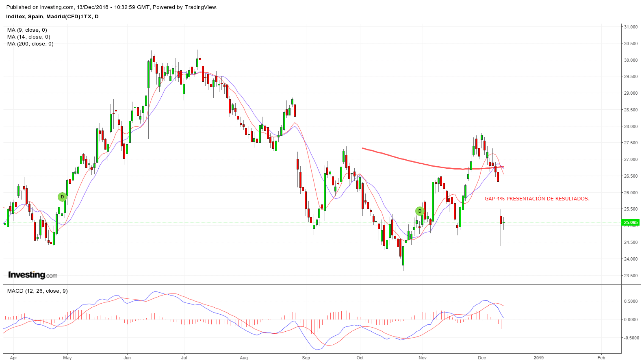Open the MACD (12, 26, close, 9) legend
Image resolution: width=644 pixels, height=363 pixels.
(37, 291)
